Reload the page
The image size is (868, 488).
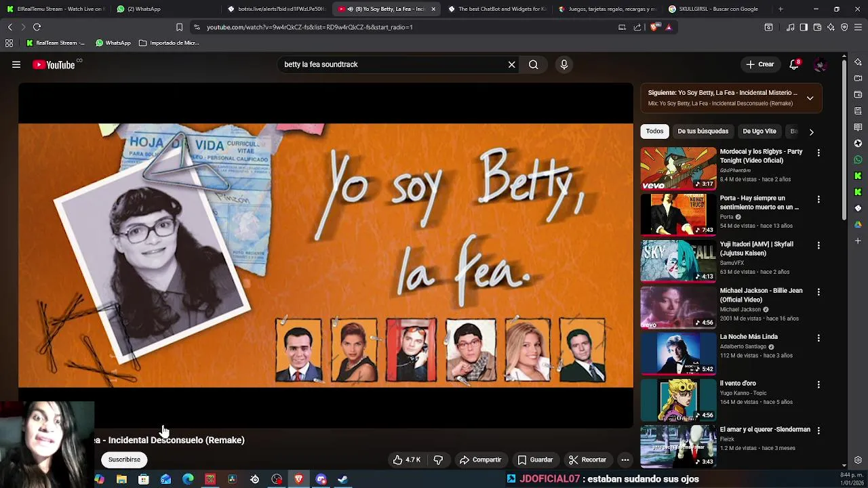[x=37, y=27]
